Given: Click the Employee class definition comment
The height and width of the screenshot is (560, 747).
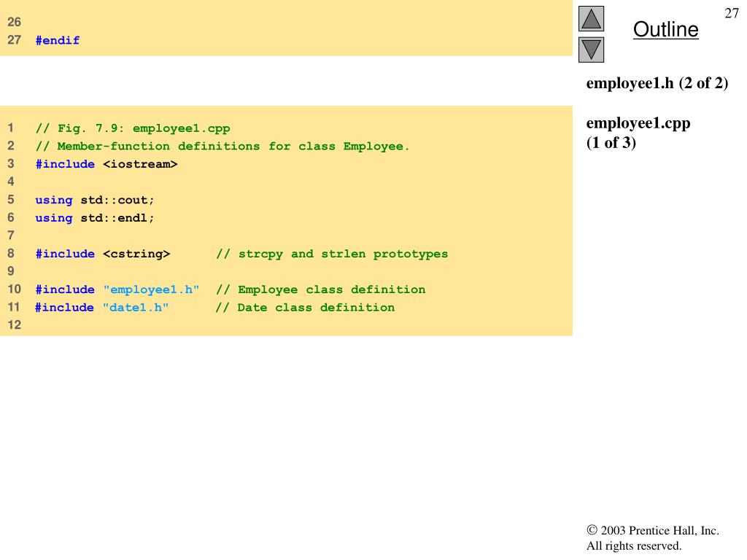Looking at the screenshot, I should 321,289.
